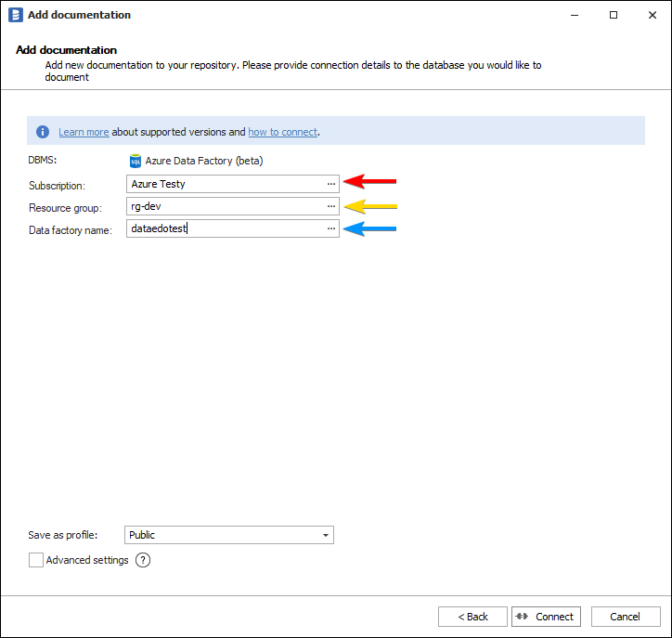Open the 'Learn more' link
This screenshot has height=638, width=672.
pos(84,132)
